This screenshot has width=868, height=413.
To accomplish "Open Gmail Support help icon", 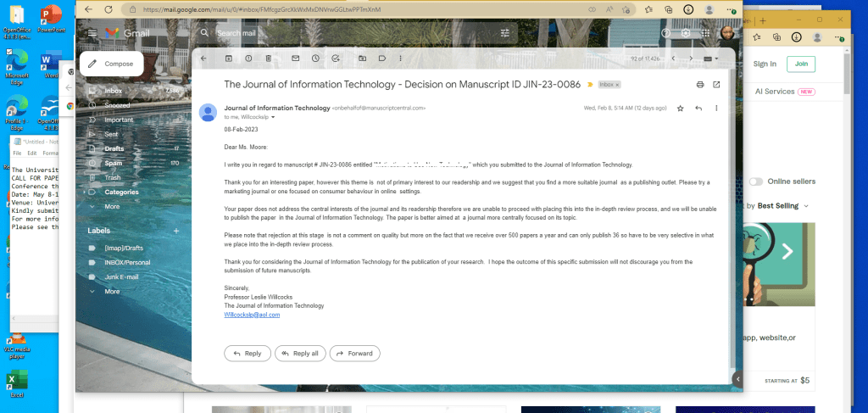I will pyautogui.click(x=666, y=33).
